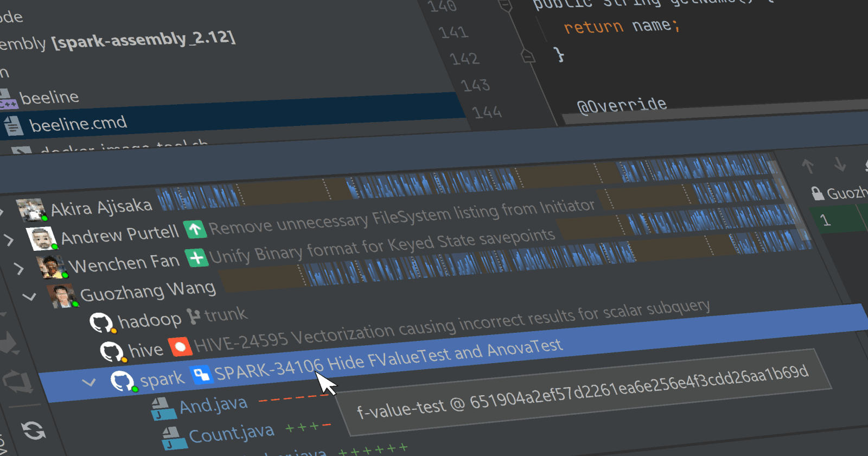The width and height of the screenshot is (868, 456).
Task: Collapse the spark repository node
Action: coord(89,382)
